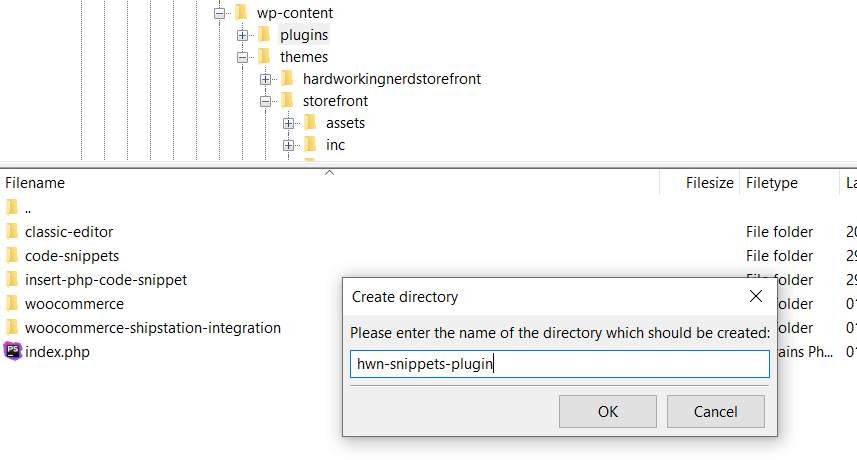Viewport: 857px width, 460px height.
Task: Cancel the Create directory dialog
Action: pos(715,411)
